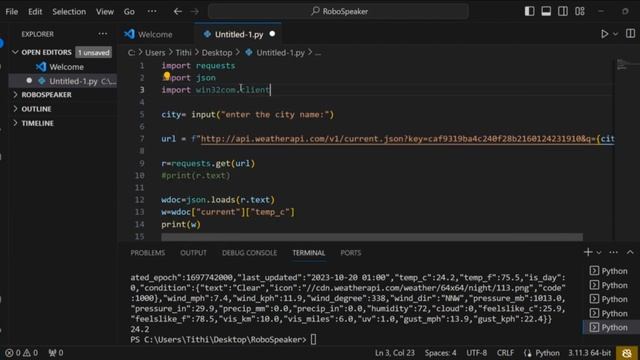The image size is (640, 360).
Task: Go back with the left arrow
Action: [178, 11]
